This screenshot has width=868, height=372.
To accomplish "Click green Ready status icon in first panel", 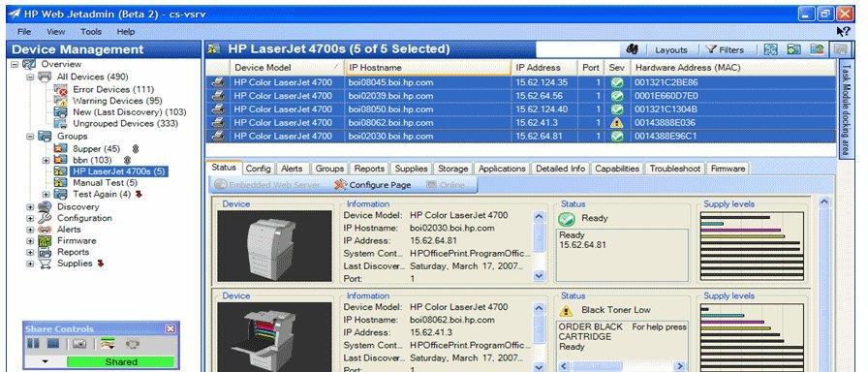I will coord(567,219).
